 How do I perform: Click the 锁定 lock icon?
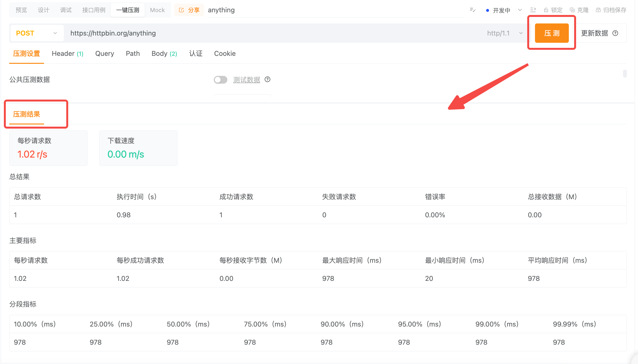[546, 10]
